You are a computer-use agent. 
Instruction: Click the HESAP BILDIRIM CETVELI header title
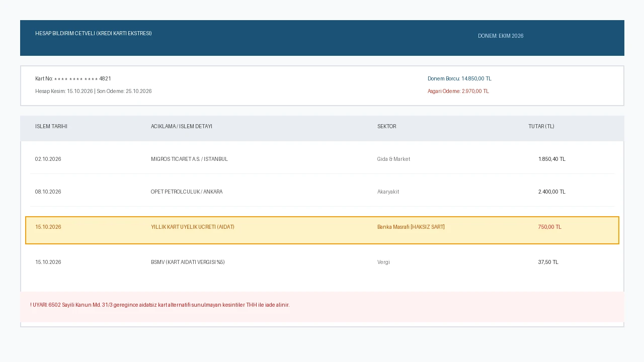(94, 34)
